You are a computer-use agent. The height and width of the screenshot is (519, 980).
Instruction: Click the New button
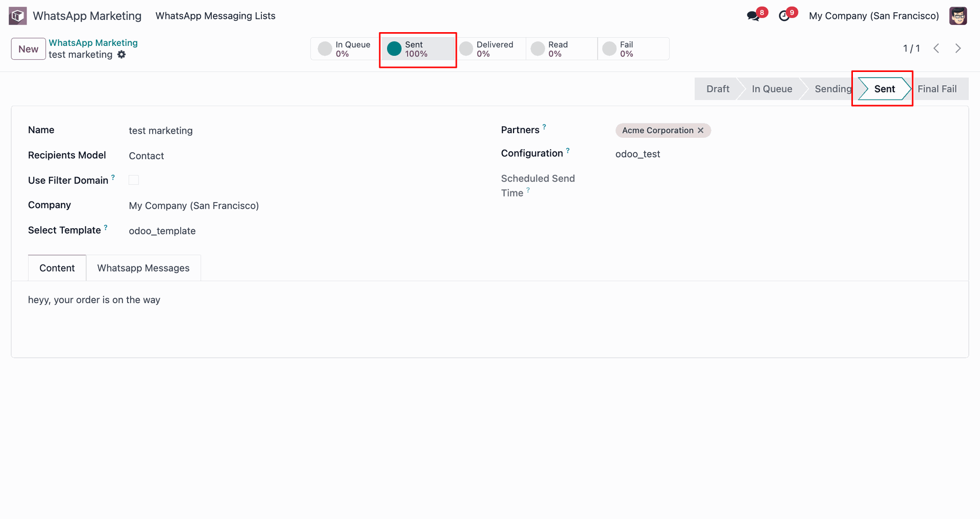click(29, 49)
